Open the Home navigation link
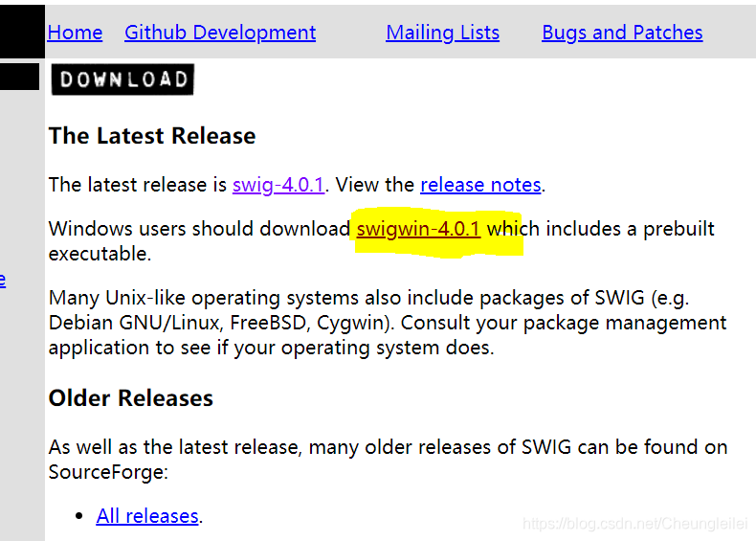Image resolution: width=756 pixels, height=541 pixels. tap(75, 33)
